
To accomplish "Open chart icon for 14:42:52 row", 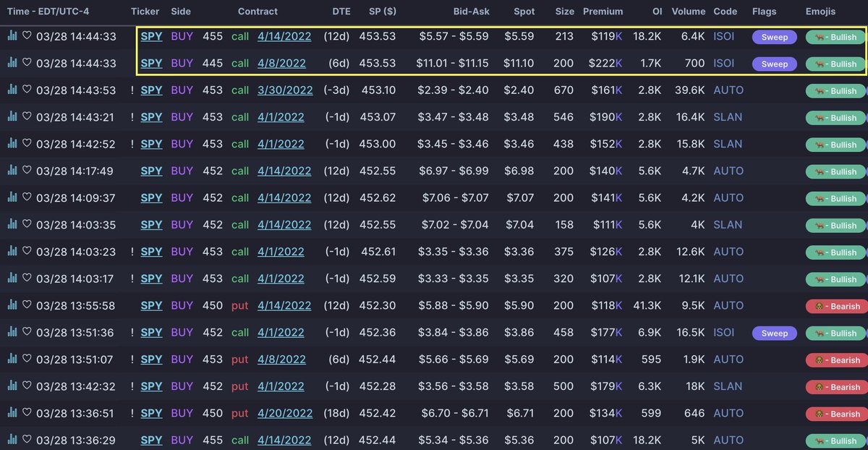I will coord(12,143).
